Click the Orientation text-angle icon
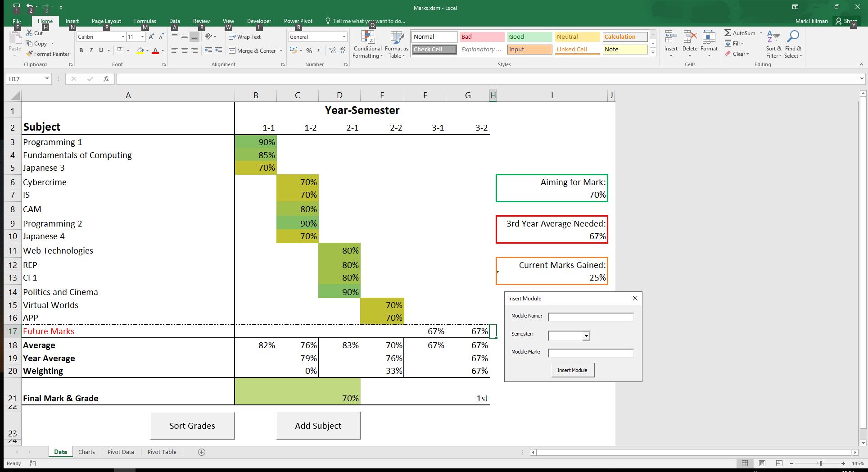 [x=209, y=36]
